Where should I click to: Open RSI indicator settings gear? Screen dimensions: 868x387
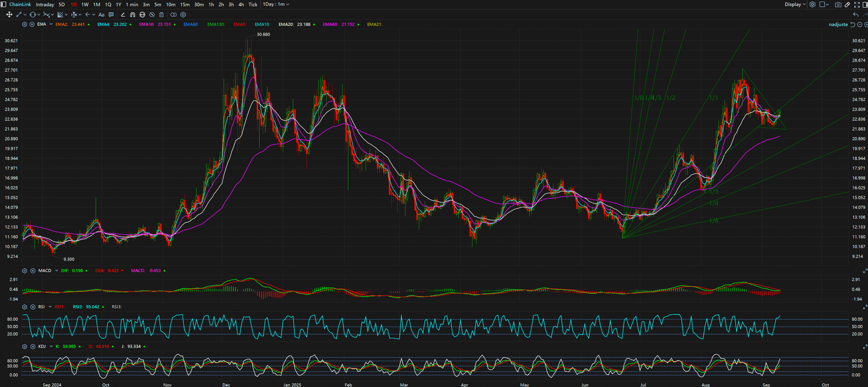tap(24, 307)
